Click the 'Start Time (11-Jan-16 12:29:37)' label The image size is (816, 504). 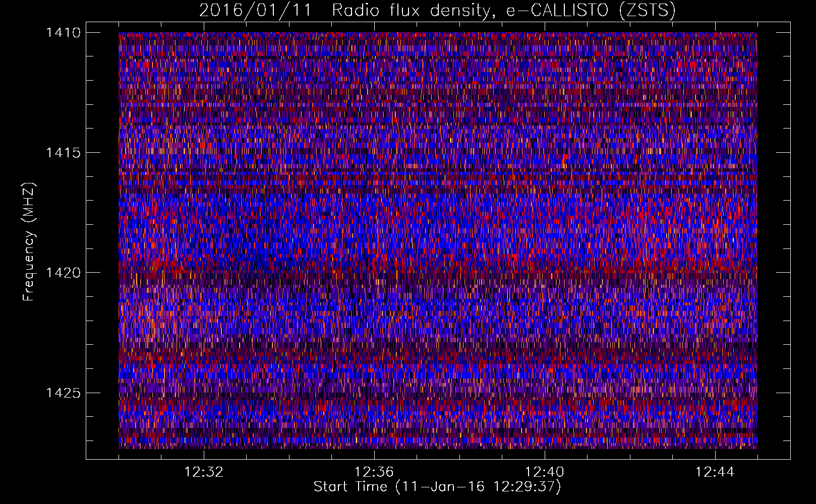[438, 487]
